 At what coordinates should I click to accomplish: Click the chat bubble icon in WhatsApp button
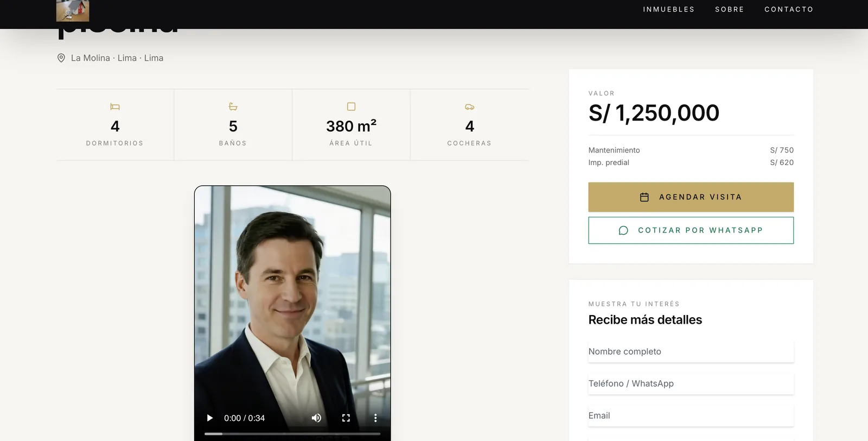pos(623,230)
